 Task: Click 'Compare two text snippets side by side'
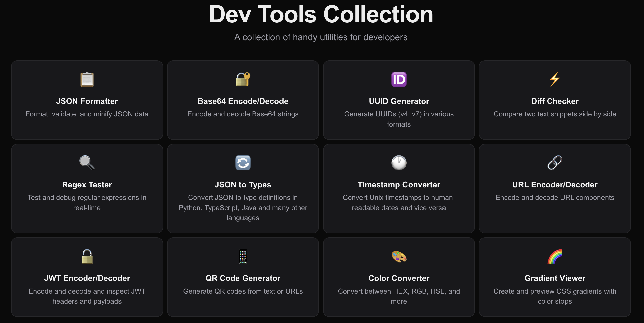(555, 114)
